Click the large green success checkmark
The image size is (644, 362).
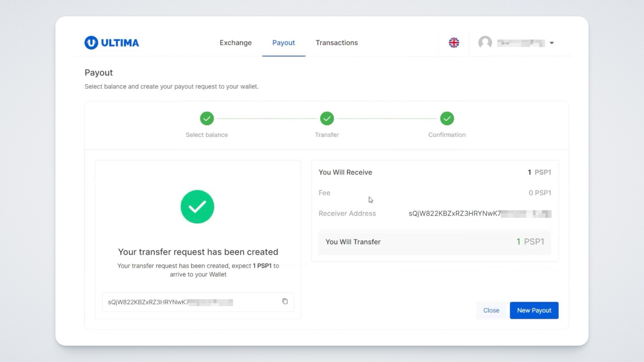click(197, 207)
